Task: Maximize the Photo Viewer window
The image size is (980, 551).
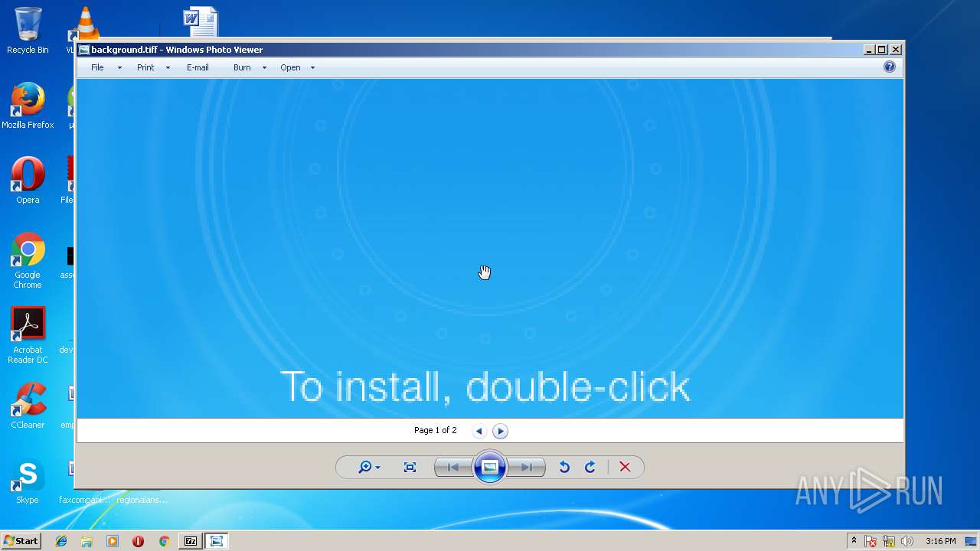Action: [x=882, y=50]
